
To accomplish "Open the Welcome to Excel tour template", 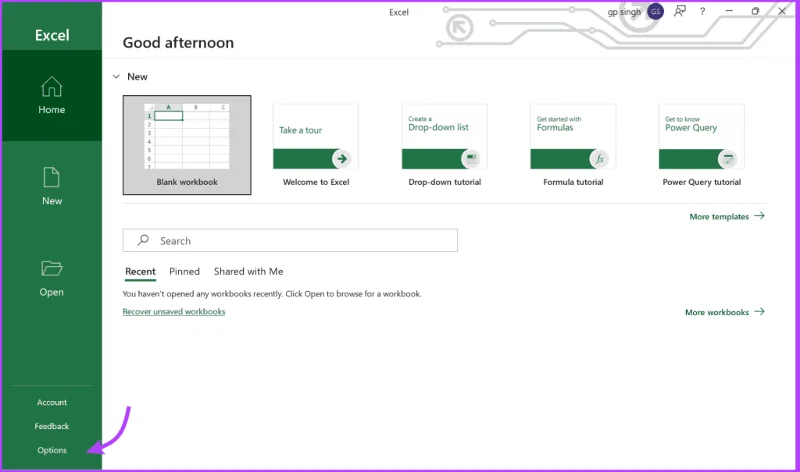I will (316, 145).
